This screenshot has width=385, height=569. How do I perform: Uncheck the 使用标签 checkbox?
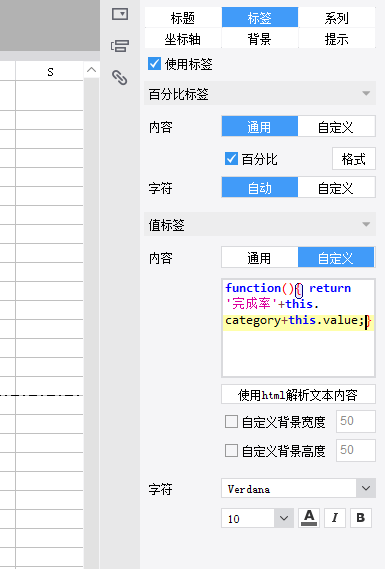tap(155, 64)
